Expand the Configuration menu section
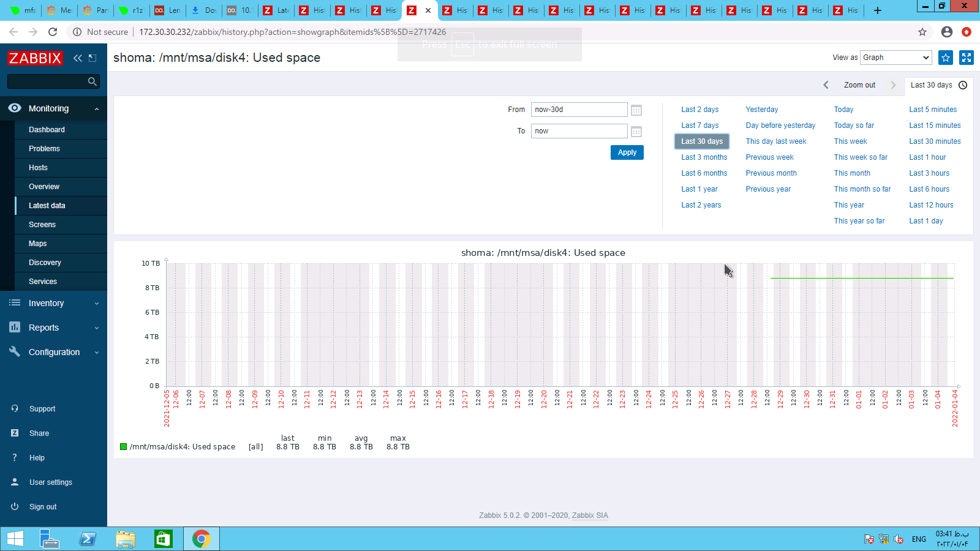Screen dimensions: 980x551 click(54, 352)
